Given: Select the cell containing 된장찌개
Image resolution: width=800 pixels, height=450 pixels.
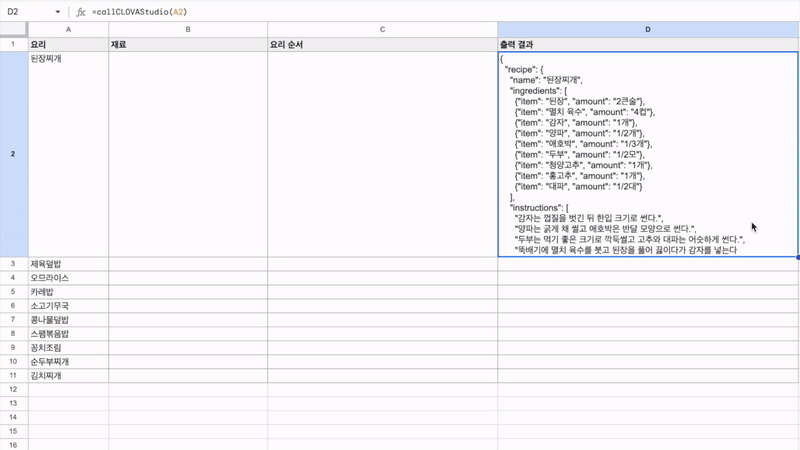Looking at the screenshot, I should tap(68, 154).
